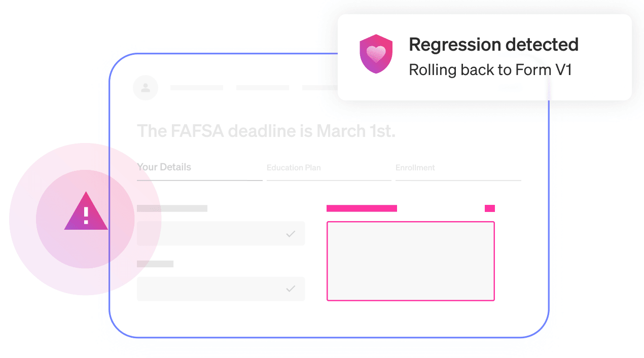The width and height of the screenshot is (644, 358).
Task: Click the small pink square indicator
Action: [490, 208]
